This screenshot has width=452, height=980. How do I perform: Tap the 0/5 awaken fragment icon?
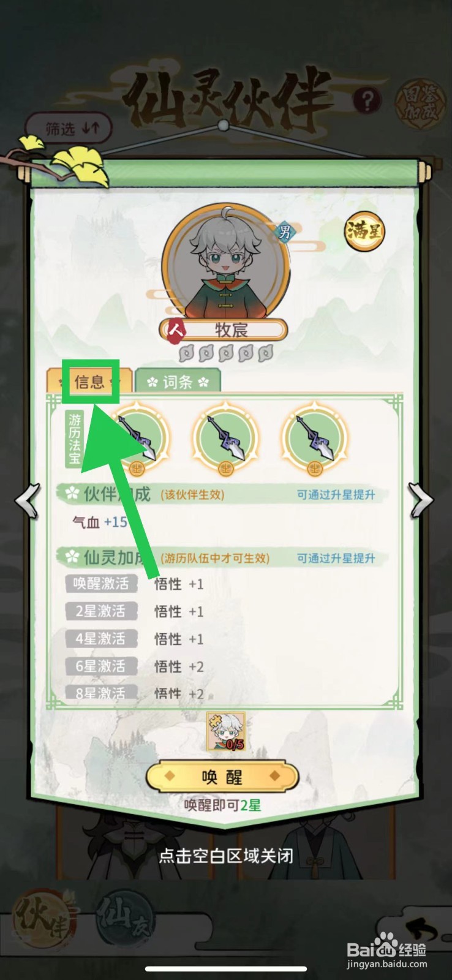point(226,731)
